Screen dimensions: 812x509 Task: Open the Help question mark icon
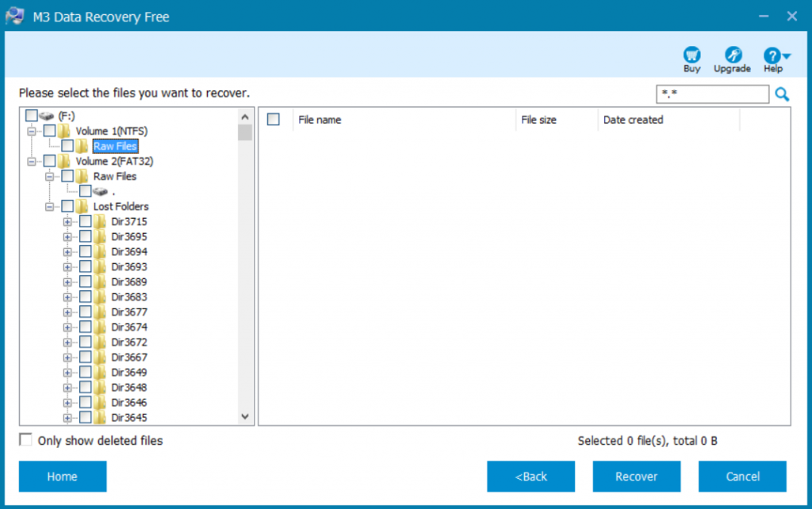(772, 55)
